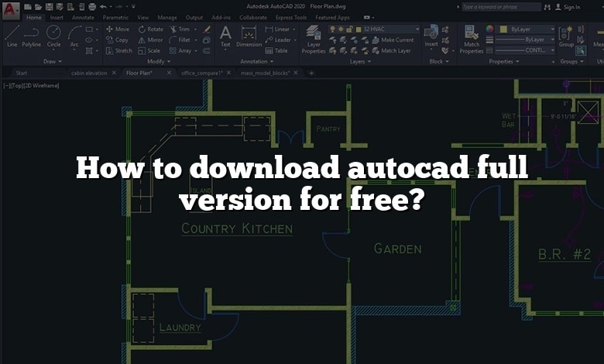Click the Mirror tool

(150, 39)
